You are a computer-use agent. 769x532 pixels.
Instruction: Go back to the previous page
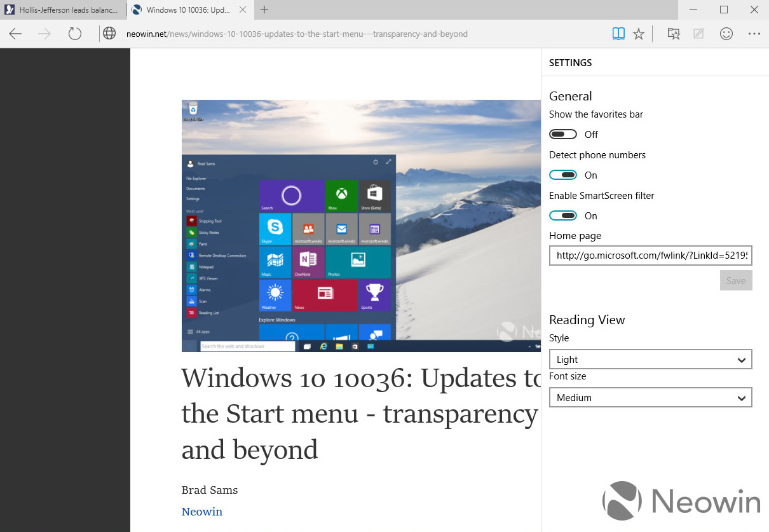coord(16,34)
